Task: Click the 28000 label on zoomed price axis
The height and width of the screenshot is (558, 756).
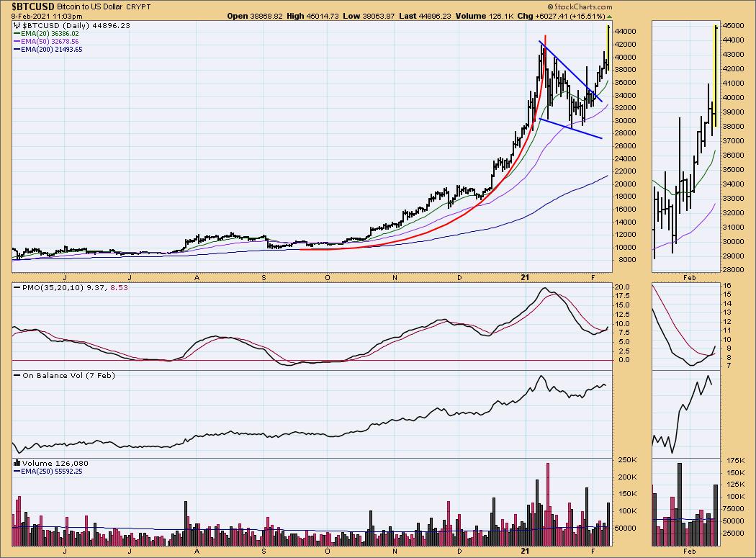Action: (733, 269)
